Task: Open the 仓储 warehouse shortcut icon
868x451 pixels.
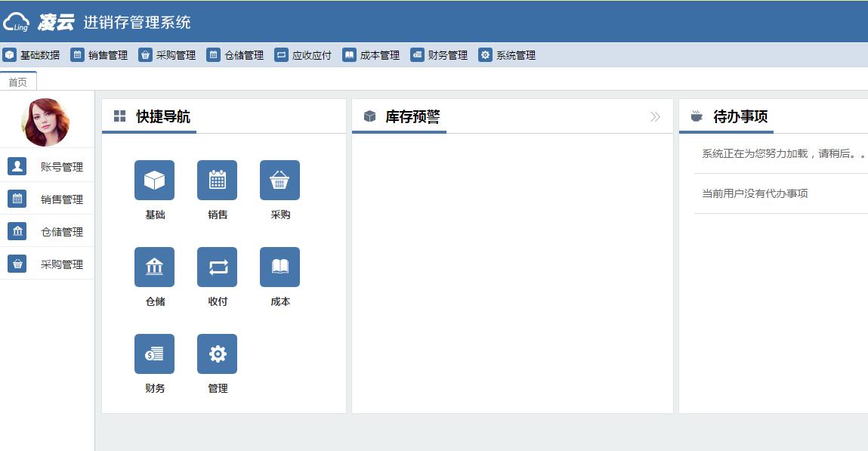Action: click(154, 267)
